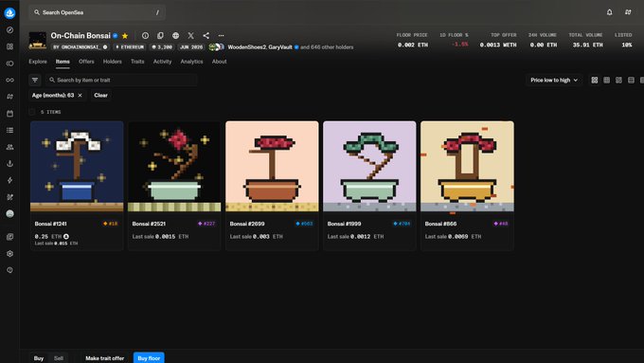The image size is (644, 363).
Task: Switch to the Holders tab
Action: coord(112,62)
